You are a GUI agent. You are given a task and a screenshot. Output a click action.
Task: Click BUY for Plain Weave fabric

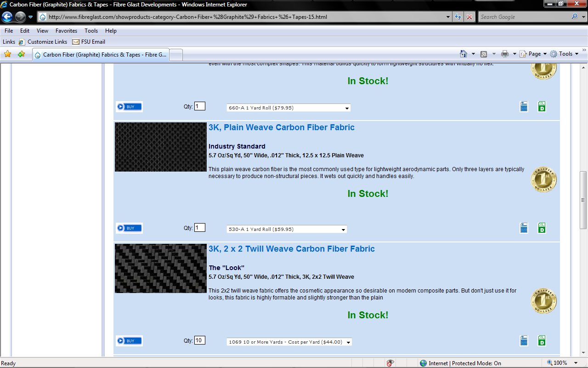[x=129, y=228]
